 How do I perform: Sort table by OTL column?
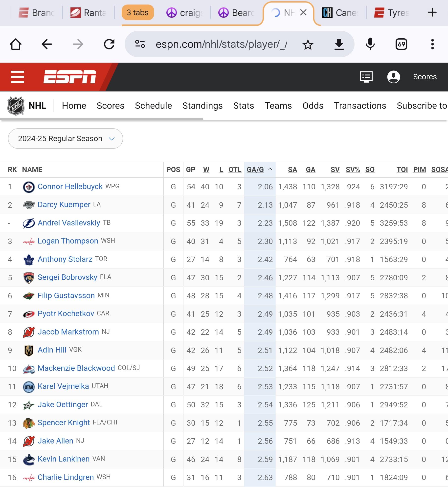235,170
